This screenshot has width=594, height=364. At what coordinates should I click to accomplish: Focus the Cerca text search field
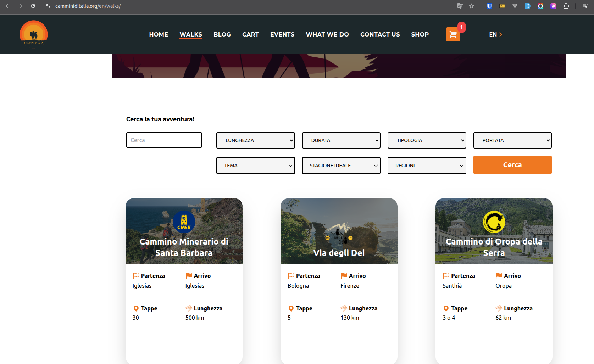pyautogui.click(x=164, y=140)
